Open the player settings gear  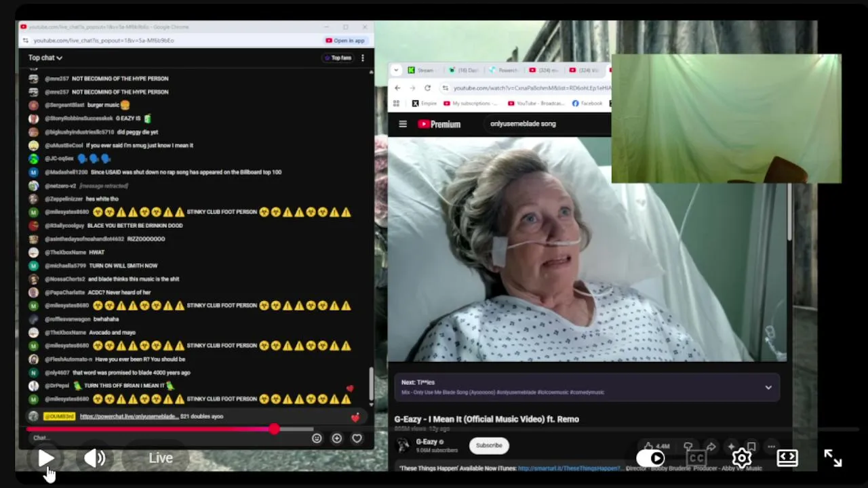[x=741, y=459]
